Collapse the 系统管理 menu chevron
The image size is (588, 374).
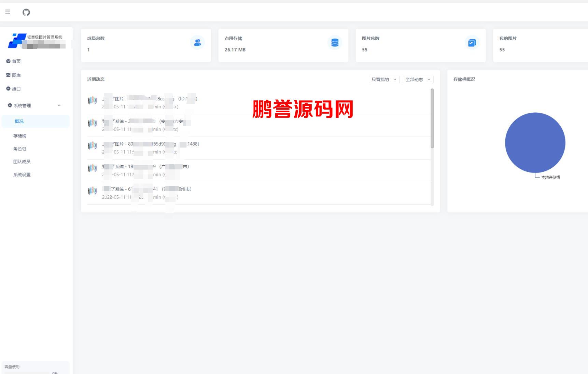(59, 105)
